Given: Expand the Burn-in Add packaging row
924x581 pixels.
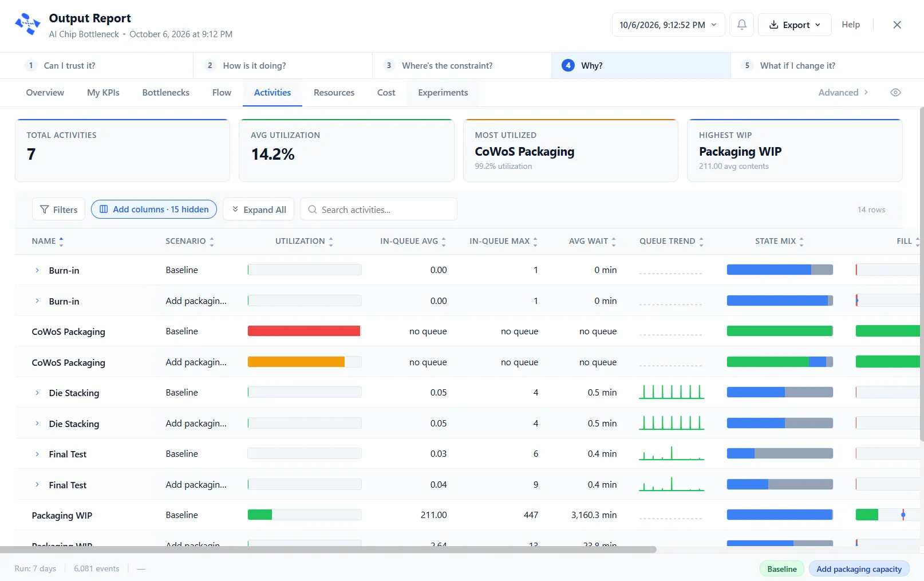Looking at the screenshot, I should tap(37, 301).
